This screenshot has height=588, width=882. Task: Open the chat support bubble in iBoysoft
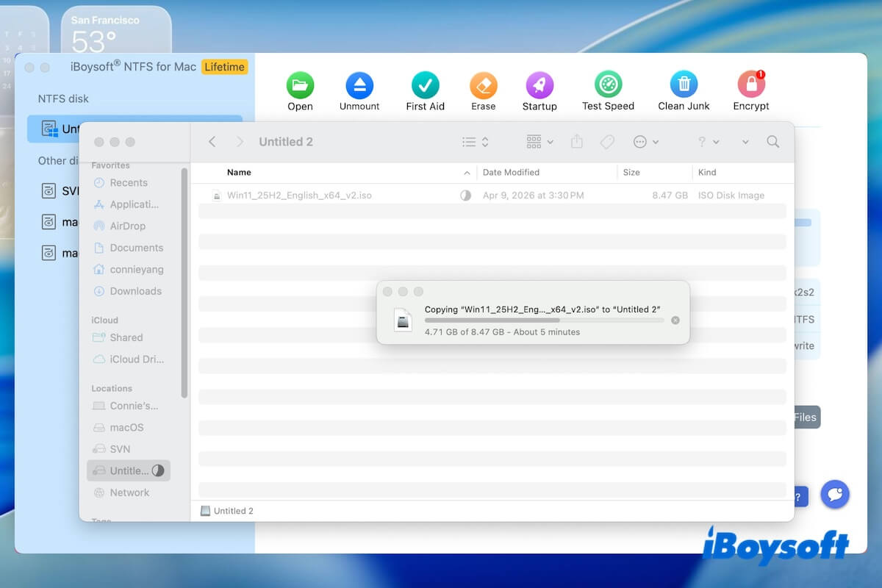click(x=835, y=495)
